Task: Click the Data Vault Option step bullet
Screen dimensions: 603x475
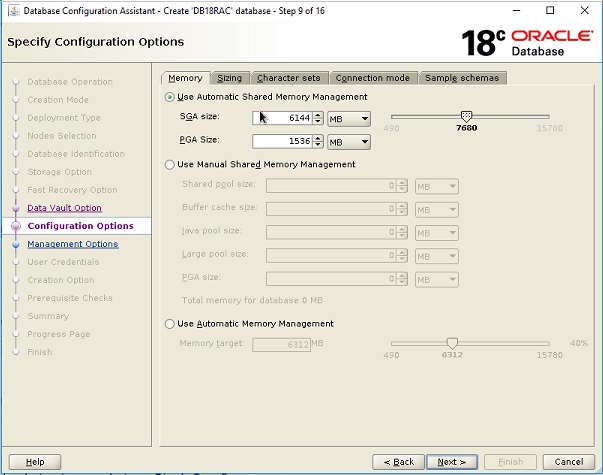Action: coord(16,208)
